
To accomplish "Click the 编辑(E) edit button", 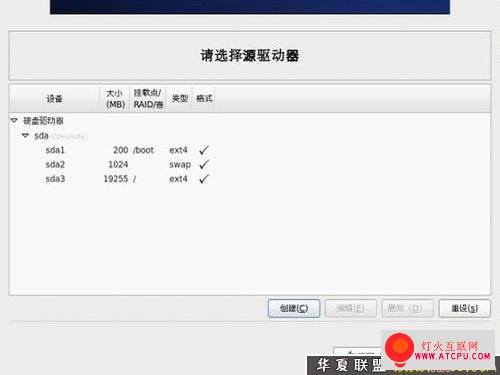I will point(351,308).
